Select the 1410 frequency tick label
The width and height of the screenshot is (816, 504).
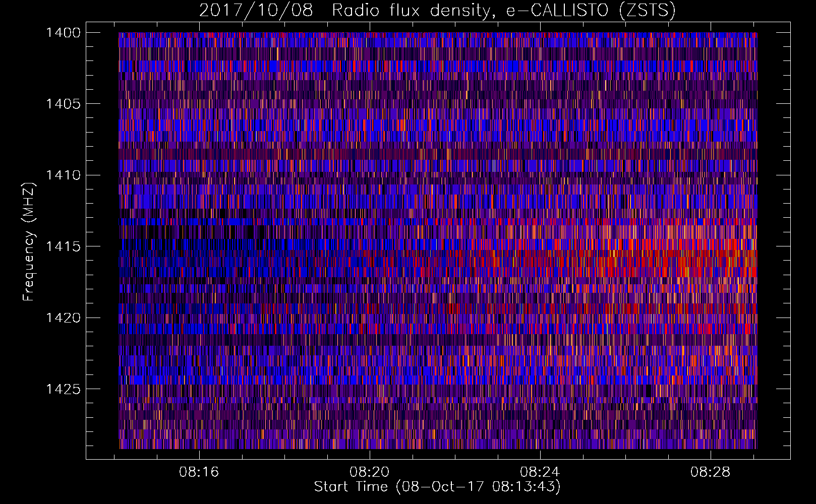coord(63,175)
